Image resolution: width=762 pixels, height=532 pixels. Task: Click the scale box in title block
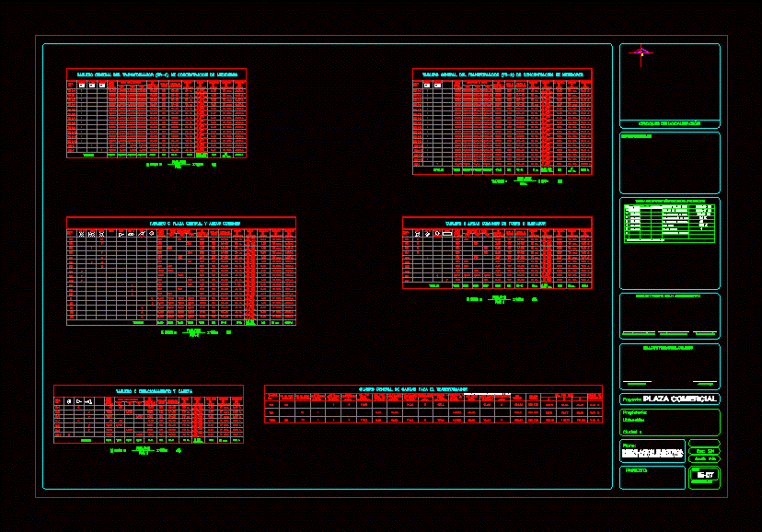704,450
